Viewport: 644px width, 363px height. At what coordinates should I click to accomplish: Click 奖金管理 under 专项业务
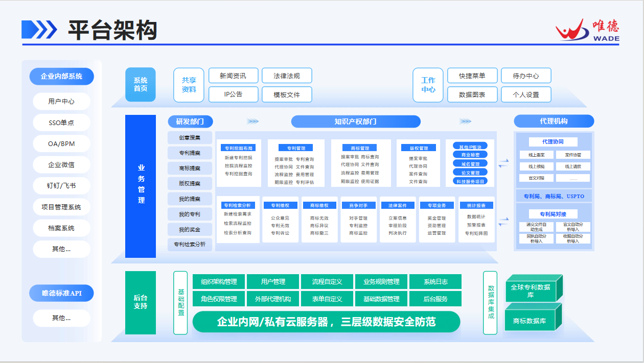tap(436, 218)
